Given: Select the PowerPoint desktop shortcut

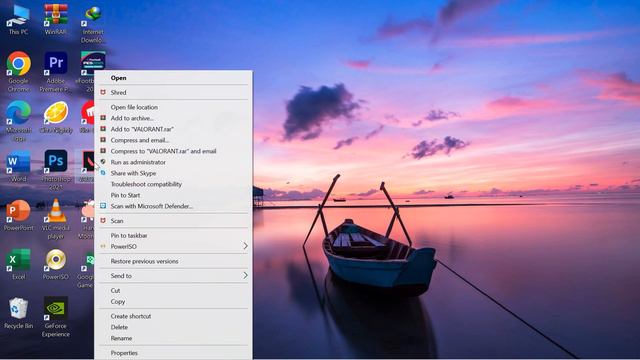Looking at the screenshot, I should coord(18,216).
